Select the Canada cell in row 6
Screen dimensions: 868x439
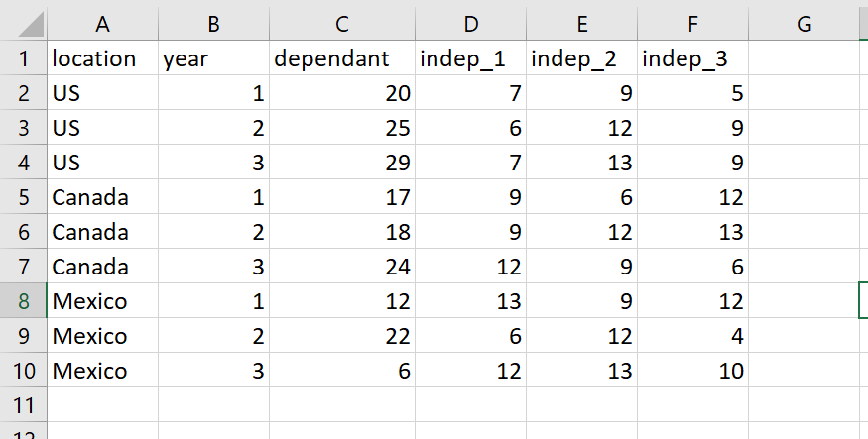102,232
